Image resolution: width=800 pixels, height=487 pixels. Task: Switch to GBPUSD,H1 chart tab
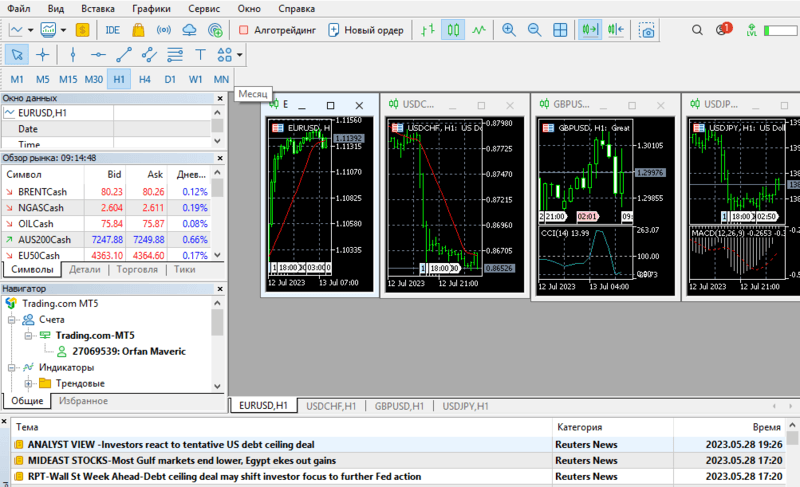399,406
